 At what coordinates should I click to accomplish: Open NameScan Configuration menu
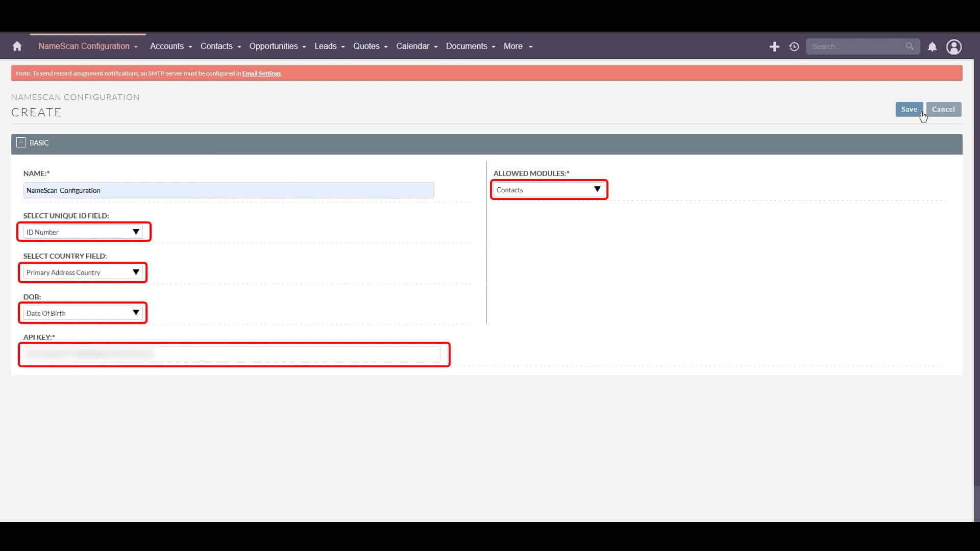tap(88, 46)
